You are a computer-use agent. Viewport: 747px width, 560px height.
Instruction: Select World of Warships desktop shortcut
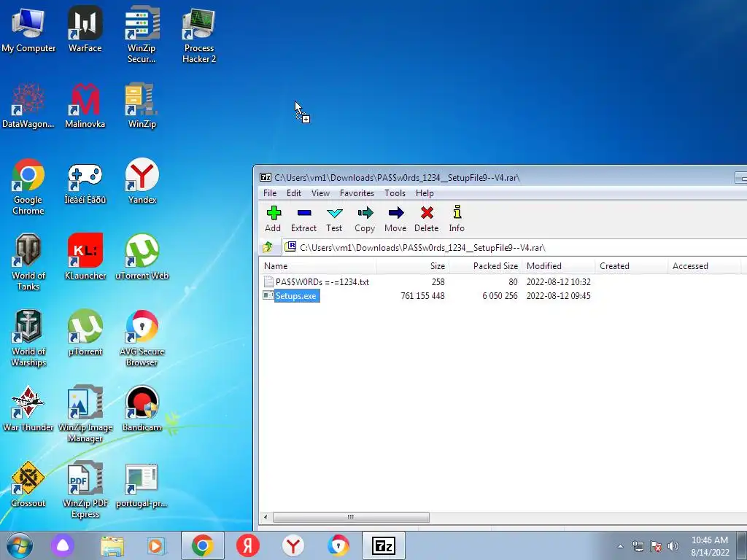(x=28, y=338)
